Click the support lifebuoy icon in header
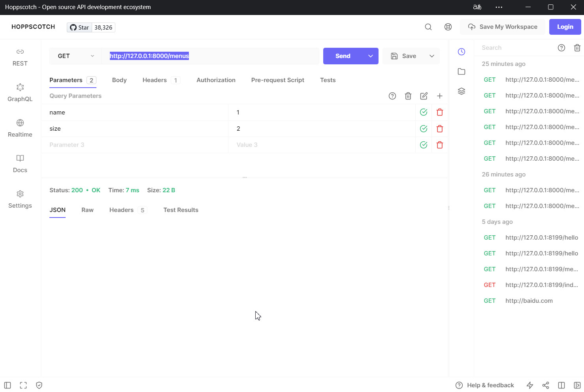The width and height of the screenshot is (584, 392). (x=448, y=27)
